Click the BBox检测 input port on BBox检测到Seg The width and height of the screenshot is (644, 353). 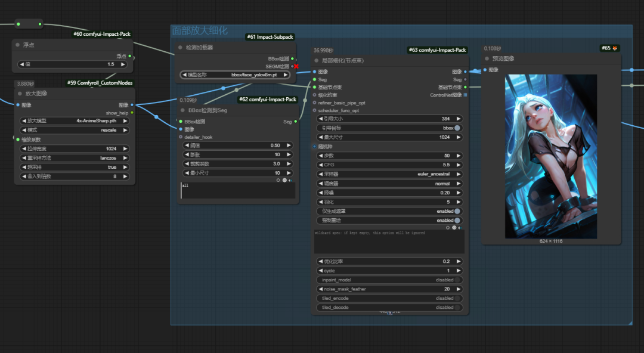(x=181, y=122)
